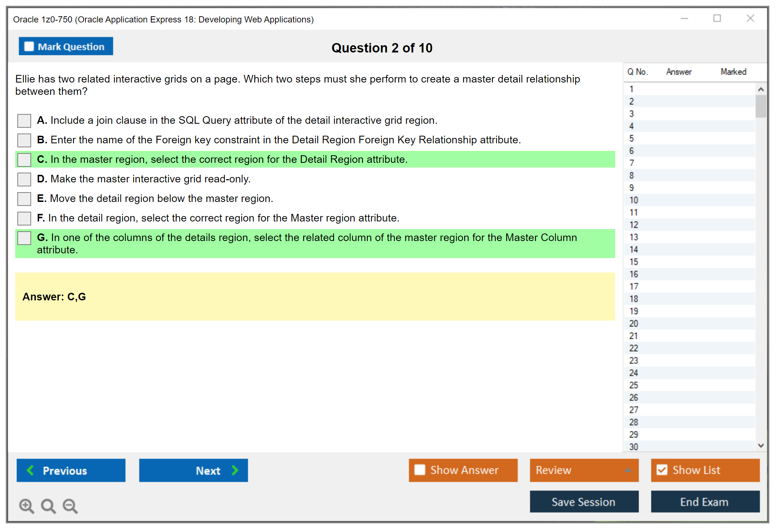Click the green Next arrow icon
This screenshot has height=532, width=778.
(x=234, y=470)
